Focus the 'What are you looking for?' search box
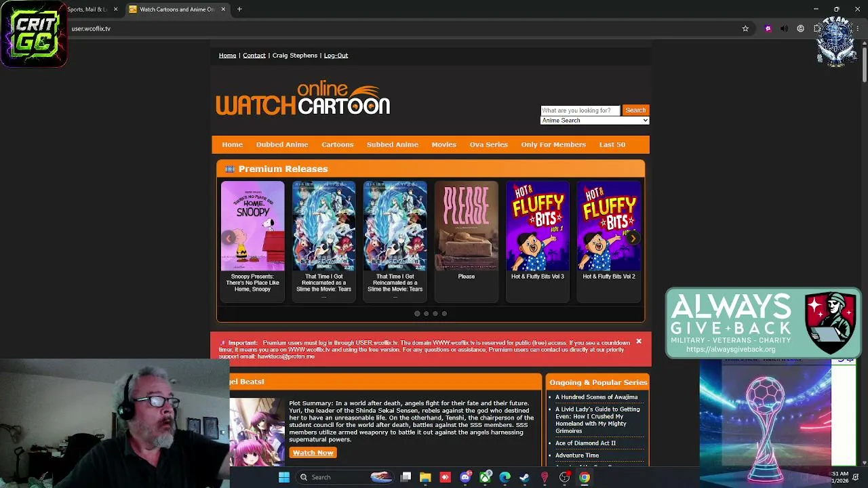Viewport: 868px width, 488px height. 580,110
